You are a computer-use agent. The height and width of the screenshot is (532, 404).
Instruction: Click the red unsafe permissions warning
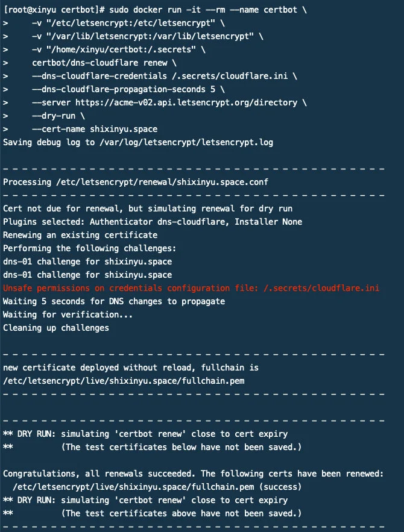pos(191,288)
